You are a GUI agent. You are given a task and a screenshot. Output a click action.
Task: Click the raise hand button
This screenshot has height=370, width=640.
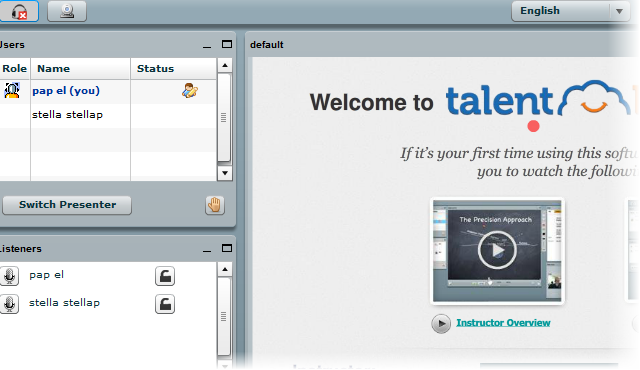click(215, 205)
